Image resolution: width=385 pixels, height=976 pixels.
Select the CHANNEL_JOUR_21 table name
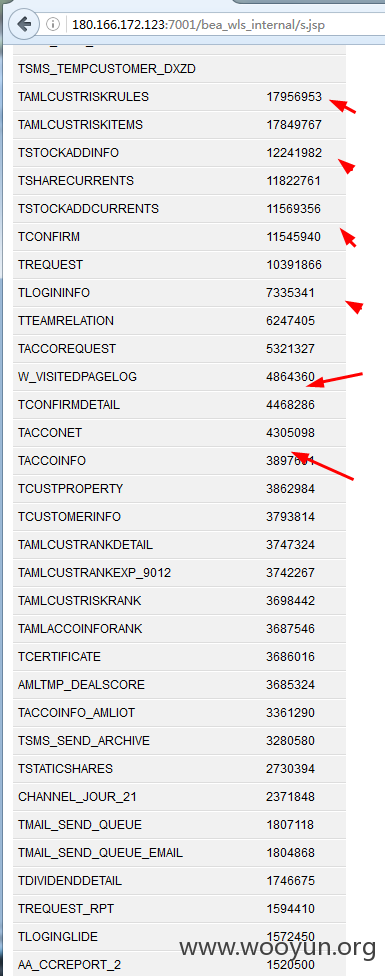[x=78, y=797]
